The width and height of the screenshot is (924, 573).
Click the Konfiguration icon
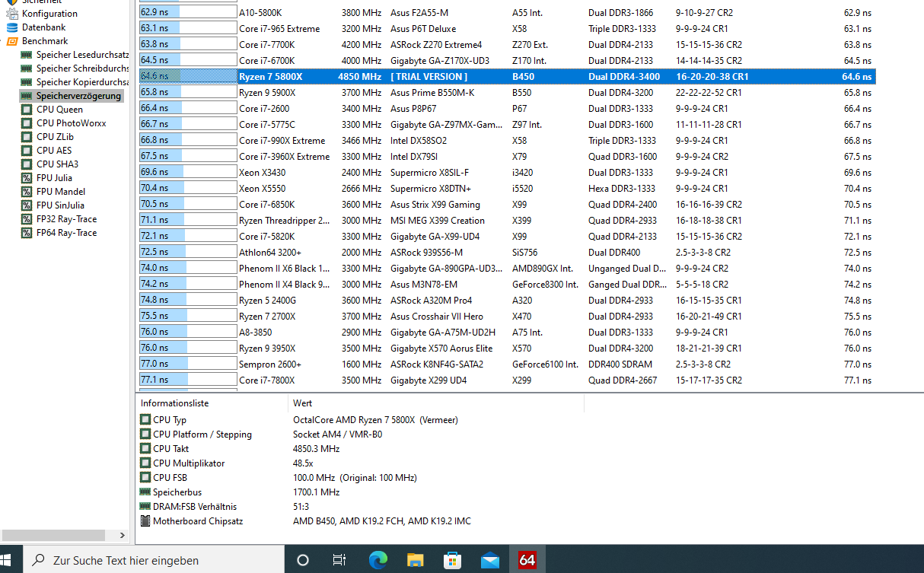pyautogui.click(x=12, y=14)
